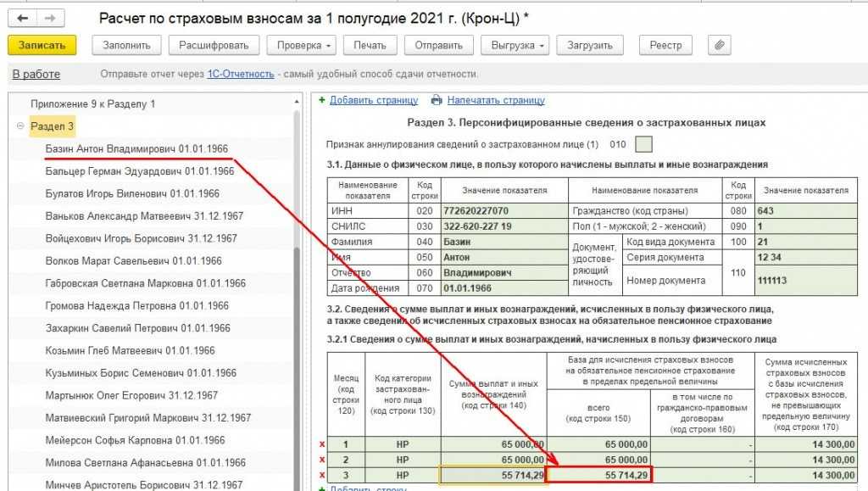868x491 pixels.
Task: Click the citizenship code field 643
Action: (x=806, y=211)
